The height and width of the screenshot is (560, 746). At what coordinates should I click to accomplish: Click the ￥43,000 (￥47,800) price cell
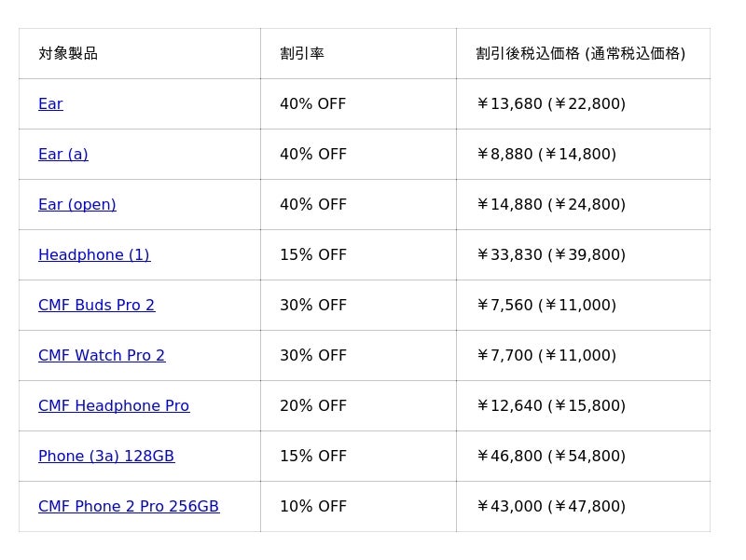click(x=550, y=507)
